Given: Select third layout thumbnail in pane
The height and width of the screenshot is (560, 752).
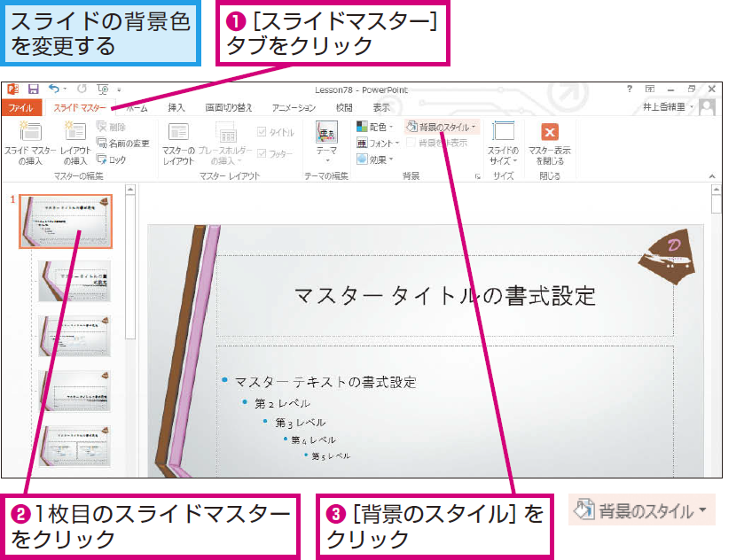Looking at the screenshot, I should point(74,336).
